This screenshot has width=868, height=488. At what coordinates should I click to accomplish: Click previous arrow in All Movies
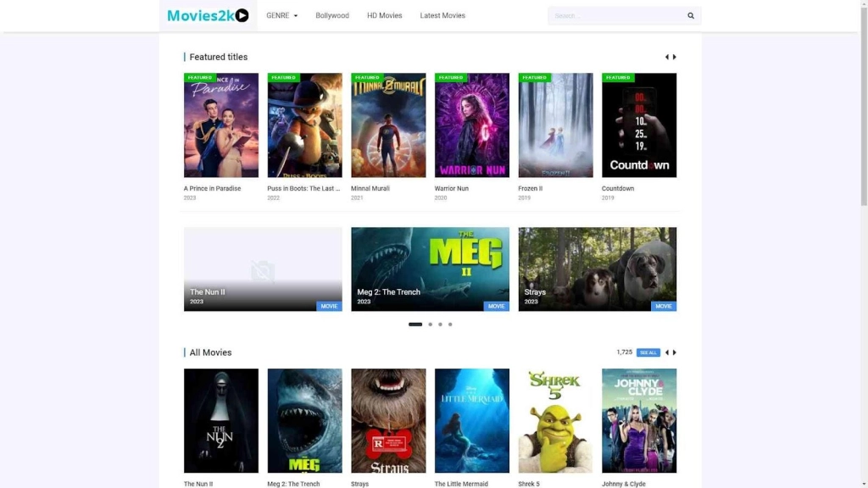[666, 352]
